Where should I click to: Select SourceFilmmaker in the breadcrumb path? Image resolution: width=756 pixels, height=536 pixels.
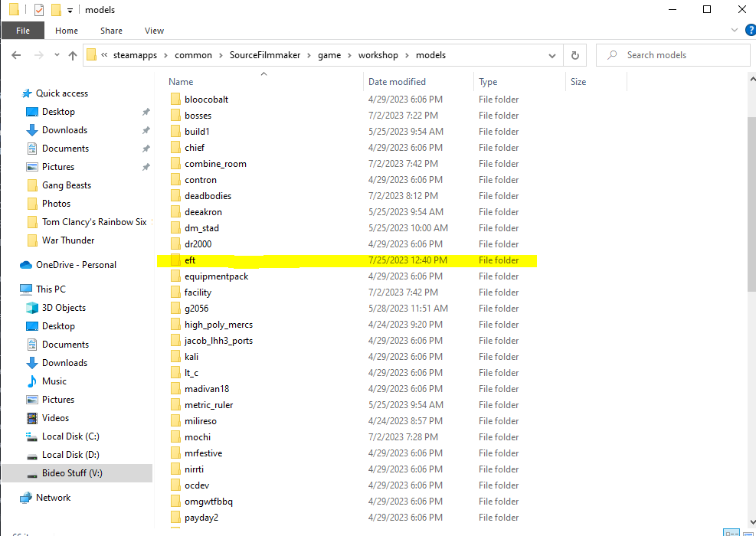coord(265,55)
